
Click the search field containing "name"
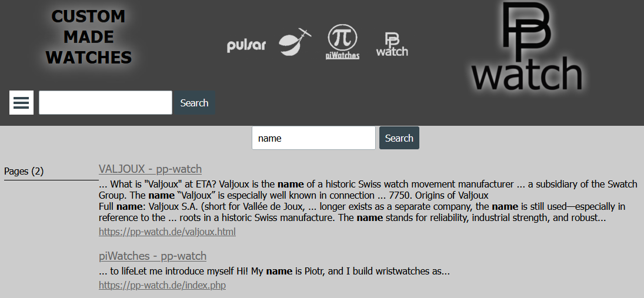point(313,138)
